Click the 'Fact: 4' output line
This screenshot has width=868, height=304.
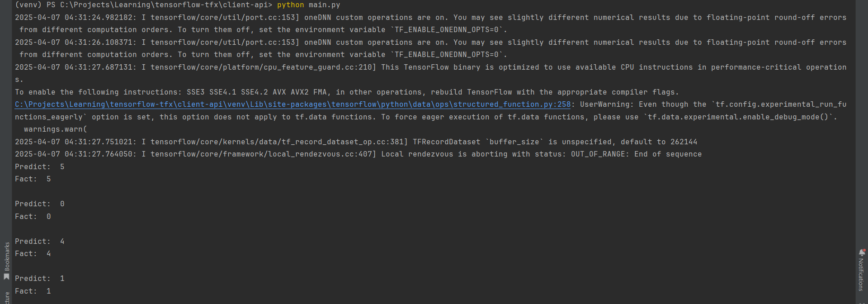33,254
